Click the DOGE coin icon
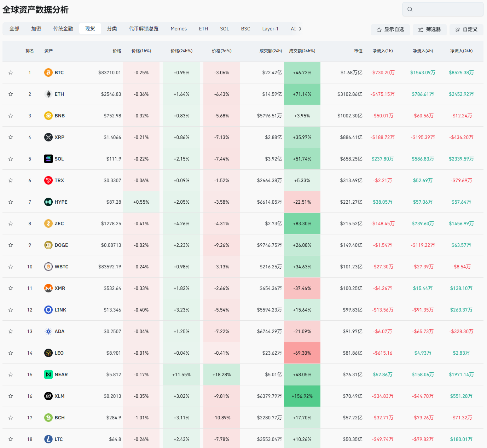The height and width of the screenshot is (448, 487). [x=48, y=245]
